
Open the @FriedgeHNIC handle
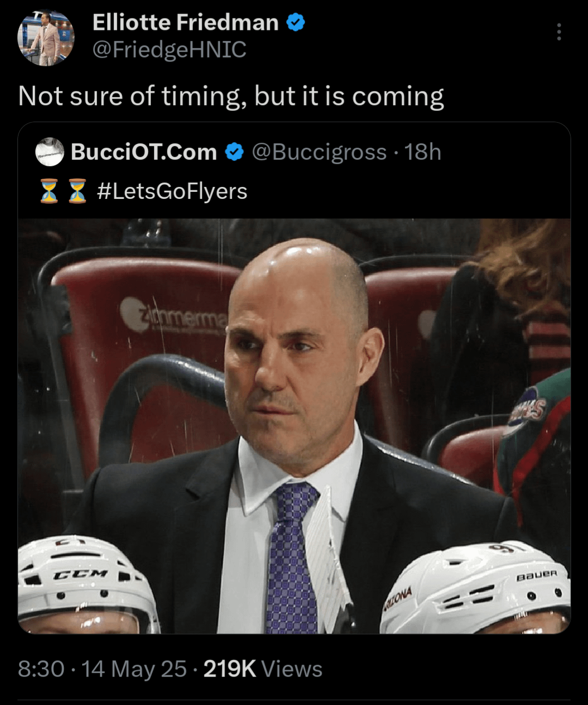pyautogui.click(x=169, y=50)
